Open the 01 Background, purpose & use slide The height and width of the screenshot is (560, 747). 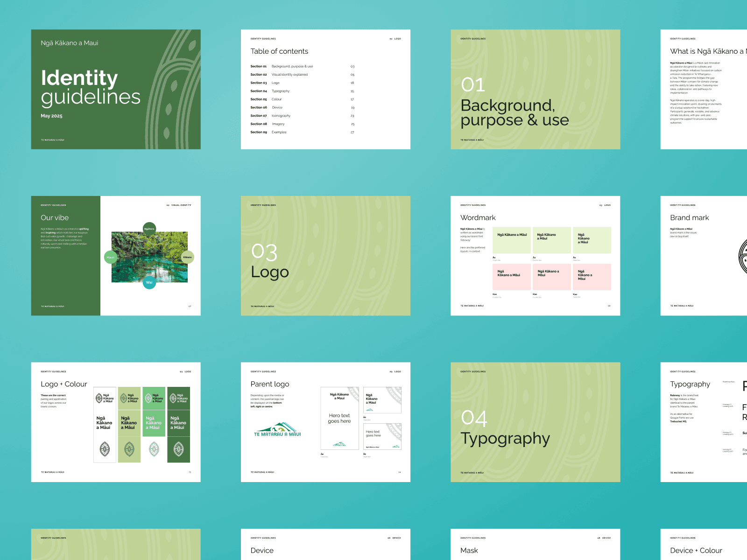[x=535, y=89]
